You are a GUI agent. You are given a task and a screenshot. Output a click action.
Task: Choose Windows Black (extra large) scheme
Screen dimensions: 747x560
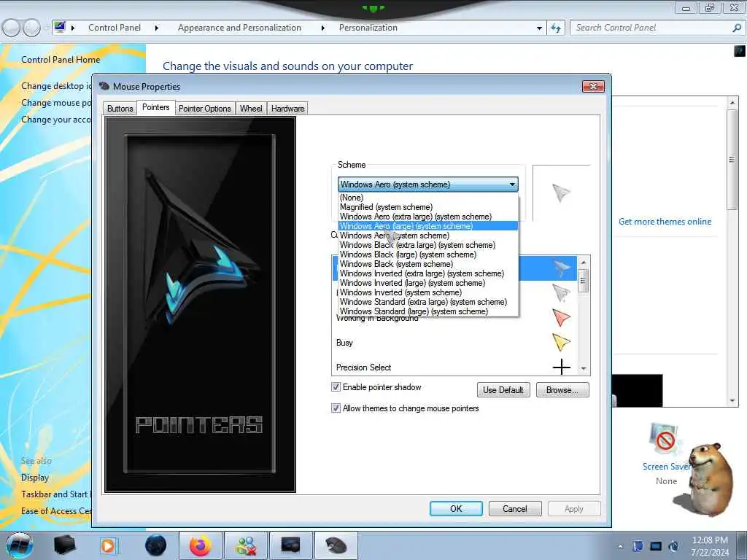coord(427,245)
